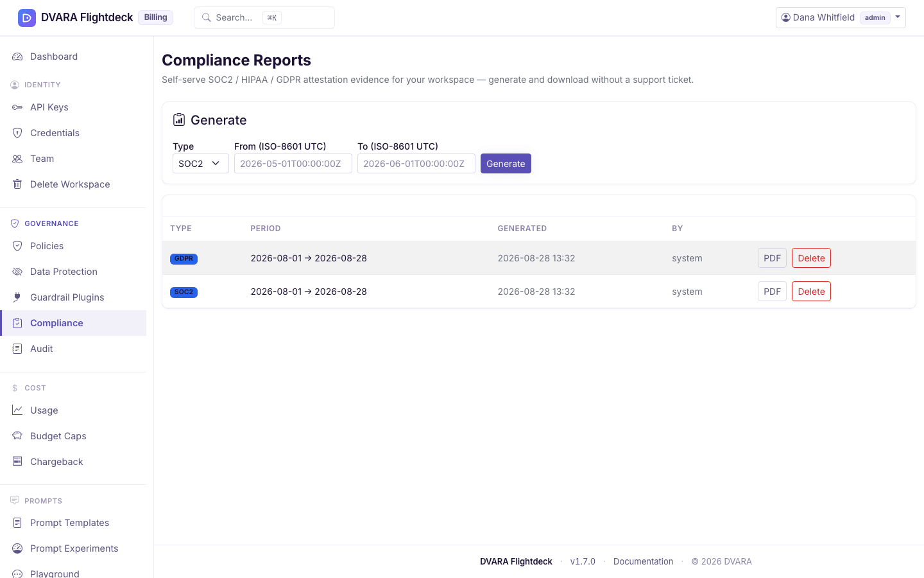The height and width of the screenshot is (578, 924).
Task: Download PDF for the SOC2 report
Action: point(772,292)
